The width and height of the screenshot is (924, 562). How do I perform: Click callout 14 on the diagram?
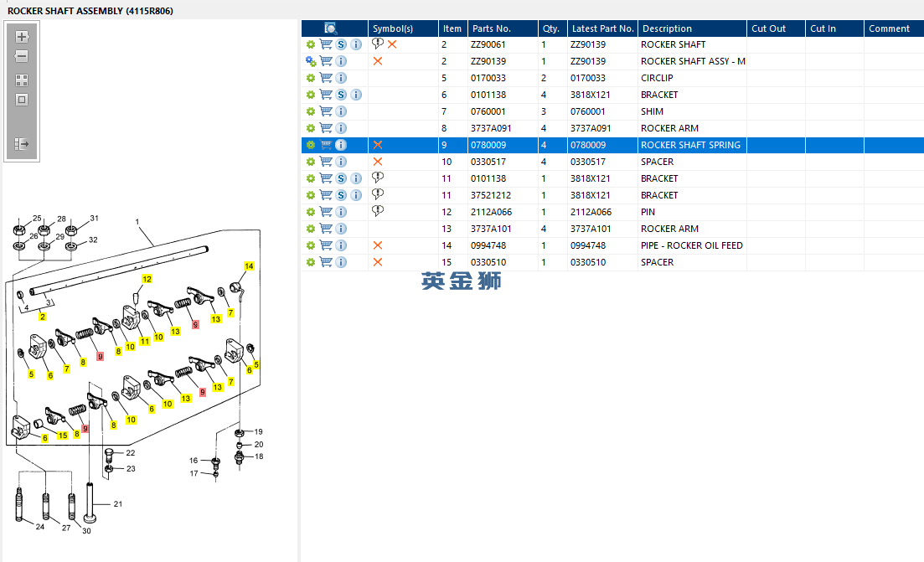pyautogui.click(x=250, y=266)
